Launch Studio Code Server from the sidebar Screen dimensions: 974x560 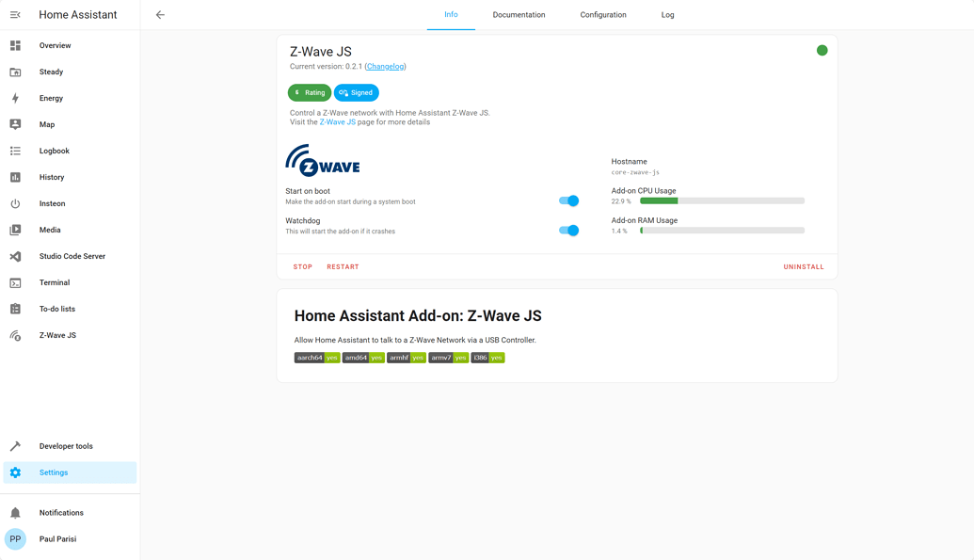(x=72, y=256)
